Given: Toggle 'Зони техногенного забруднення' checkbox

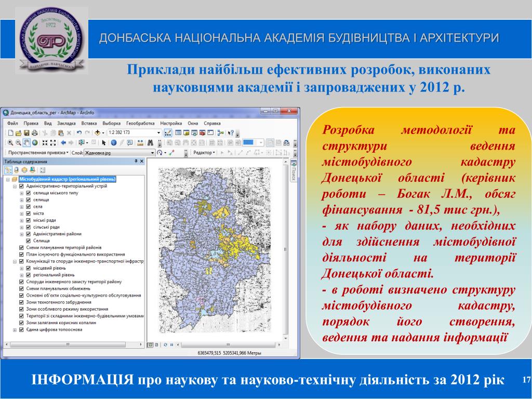Looking at the screenshot, I should coord(21,302).
